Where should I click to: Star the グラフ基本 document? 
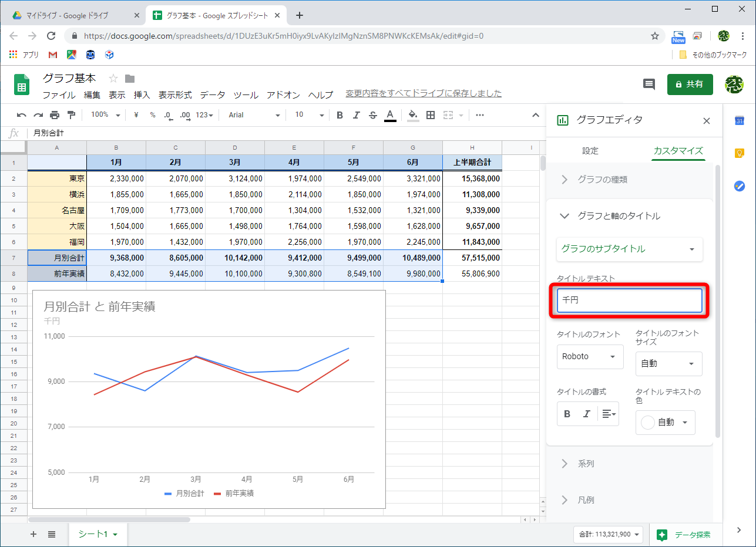[113, 79]
